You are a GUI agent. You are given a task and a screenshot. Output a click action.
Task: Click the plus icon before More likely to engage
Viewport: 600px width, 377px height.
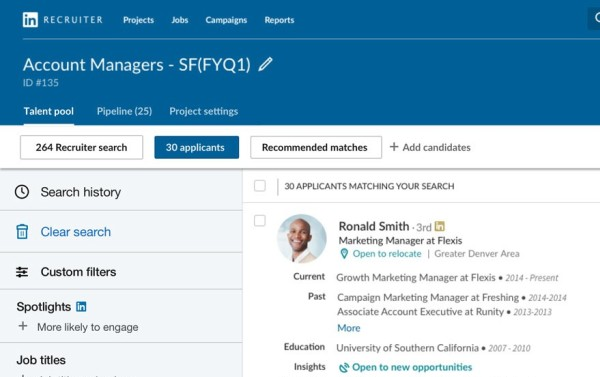point(23,326)
